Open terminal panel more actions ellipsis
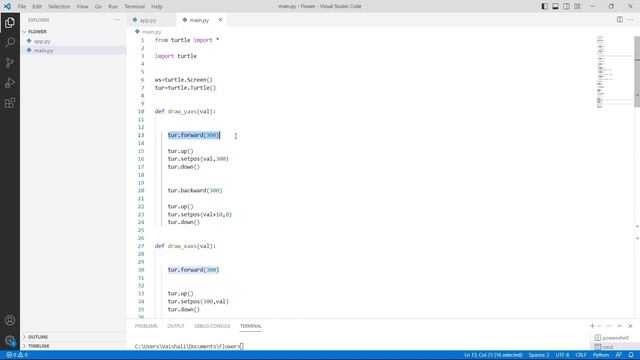This screenshot has height=360, width=640. click(x=609, y=326)
